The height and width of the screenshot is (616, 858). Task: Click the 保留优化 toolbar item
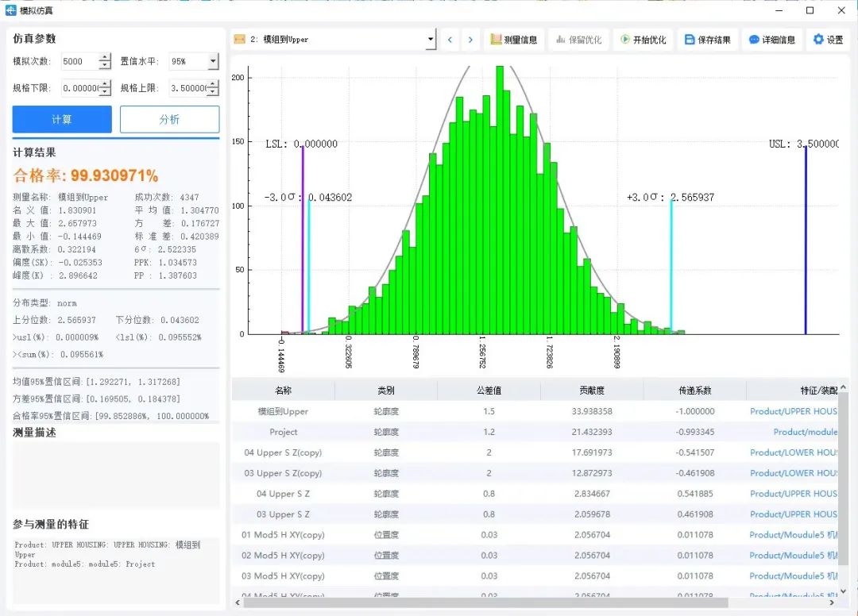click(x=578, y=40)
